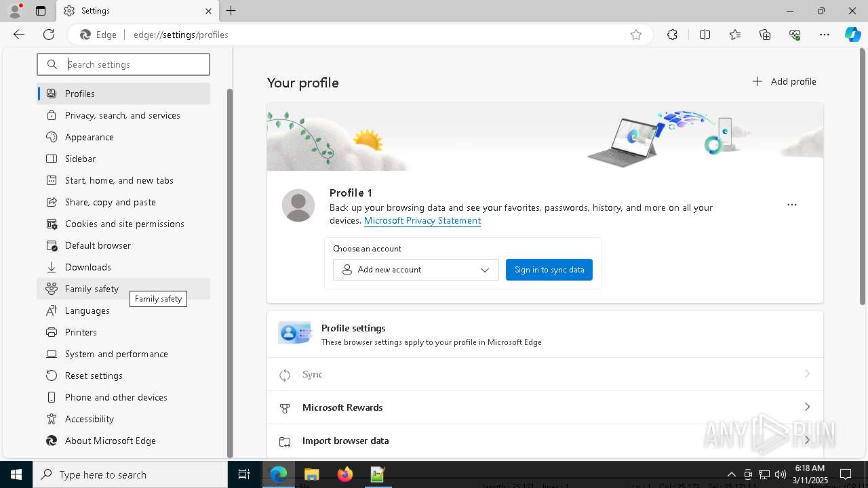Screen dimensions: 868x488
Task: Open File Explorer from taskbar
Action: (x=311, y=474)
